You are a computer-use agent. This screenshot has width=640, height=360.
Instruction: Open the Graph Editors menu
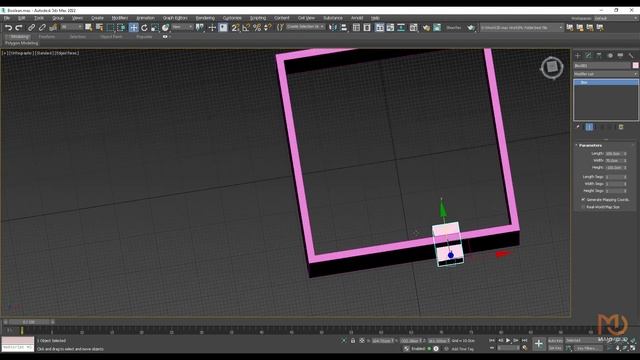point(175,18)
